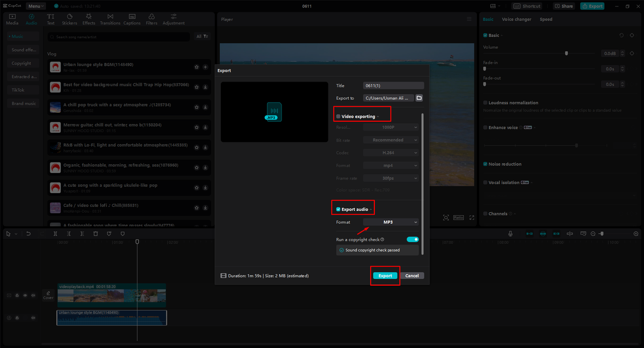
Task: Click the Share button in the top bar
Action: click(564, 6)
